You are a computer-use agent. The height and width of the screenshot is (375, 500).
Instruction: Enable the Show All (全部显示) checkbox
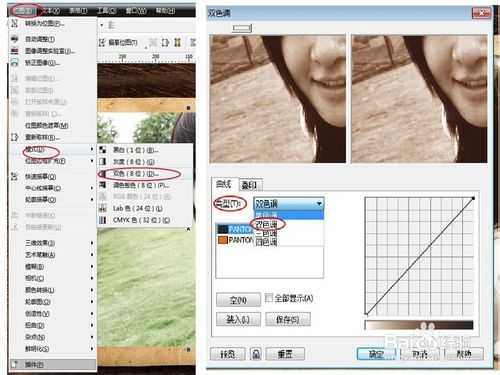pos(269,298)
